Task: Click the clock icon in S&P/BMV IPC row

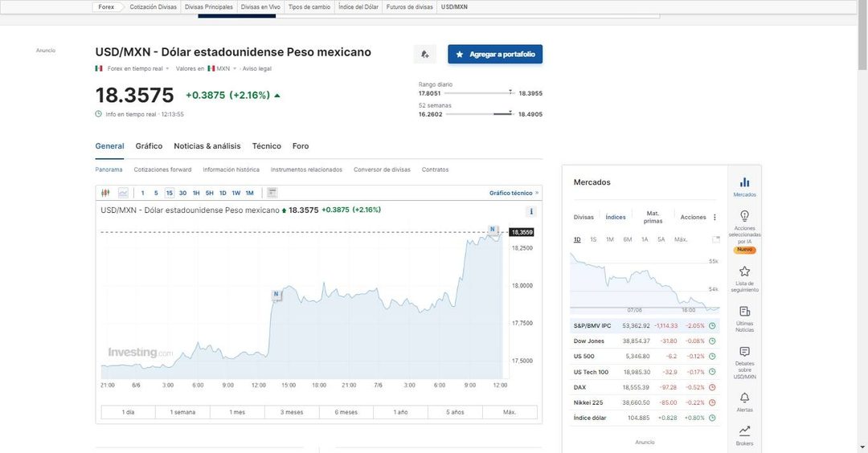Action: tap(712, 326)
